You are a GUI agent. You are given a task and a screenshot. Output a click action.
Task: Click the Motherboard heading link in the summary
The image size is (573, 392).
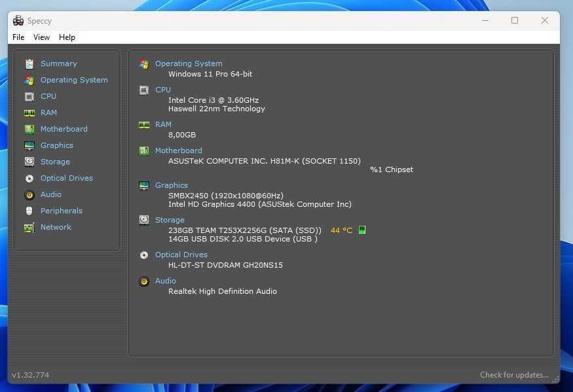coord(178,151)
